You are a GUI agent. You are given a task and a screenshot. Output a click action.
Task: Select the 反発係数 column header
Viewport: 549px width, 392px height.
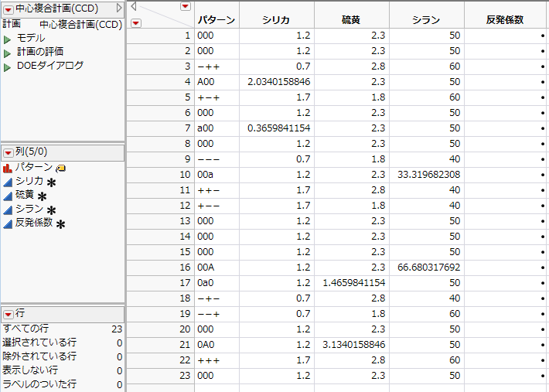coord(506,20)
